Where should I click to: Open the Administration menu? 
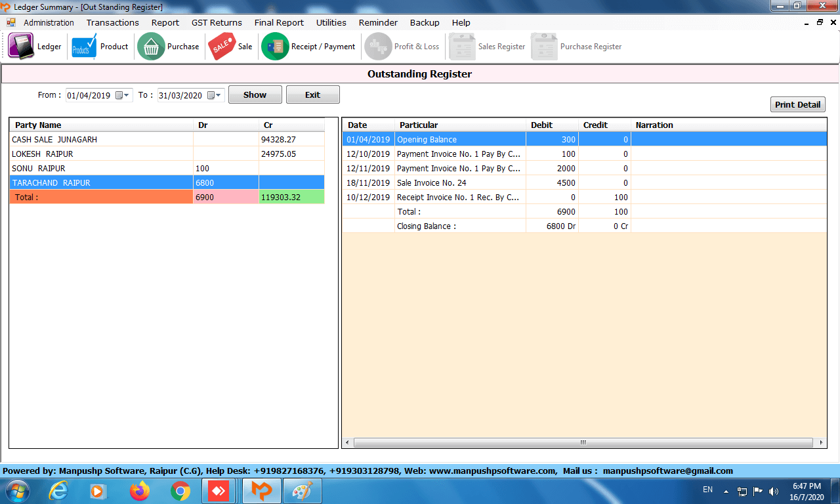click(49, 22)
